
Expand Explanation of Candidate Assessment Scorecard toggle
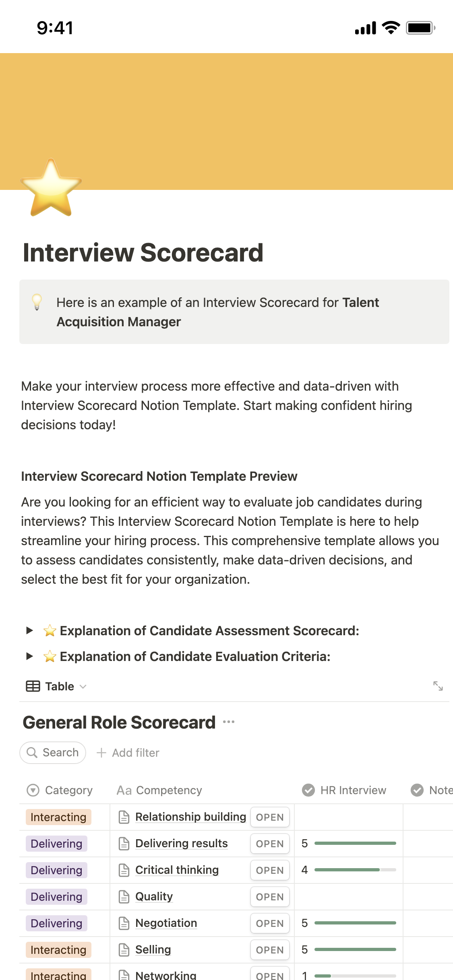pos(29,630)
